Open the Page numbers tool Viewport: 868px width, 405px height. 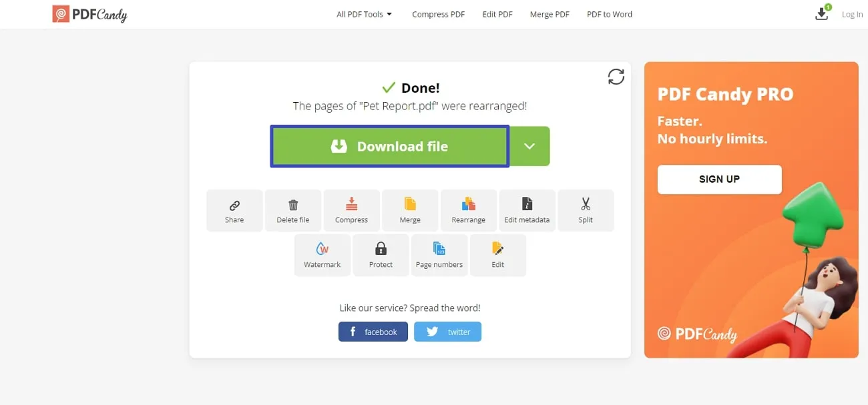439,256
